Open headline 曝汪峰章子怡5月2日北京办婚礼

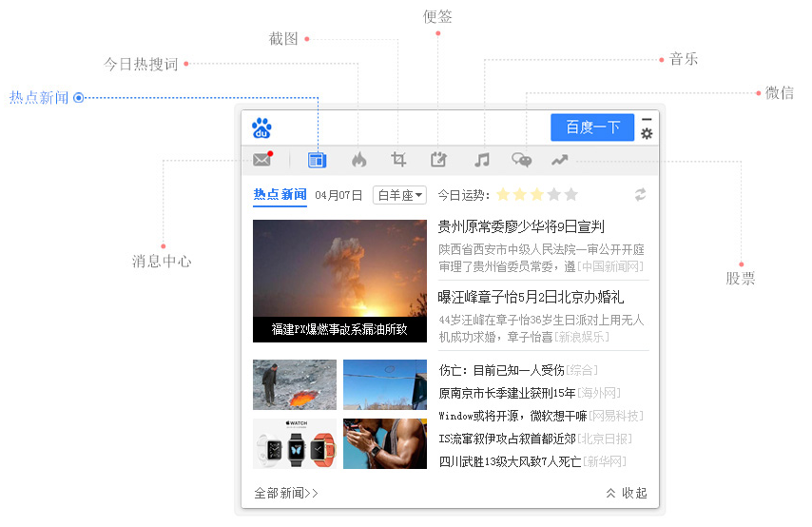[x=531, y=298]
